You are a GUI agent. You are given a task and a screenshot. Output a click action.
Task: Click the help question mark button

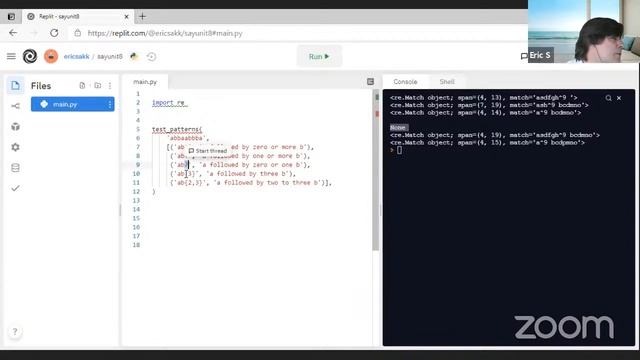pyautogui.click(x=15, y=331)
